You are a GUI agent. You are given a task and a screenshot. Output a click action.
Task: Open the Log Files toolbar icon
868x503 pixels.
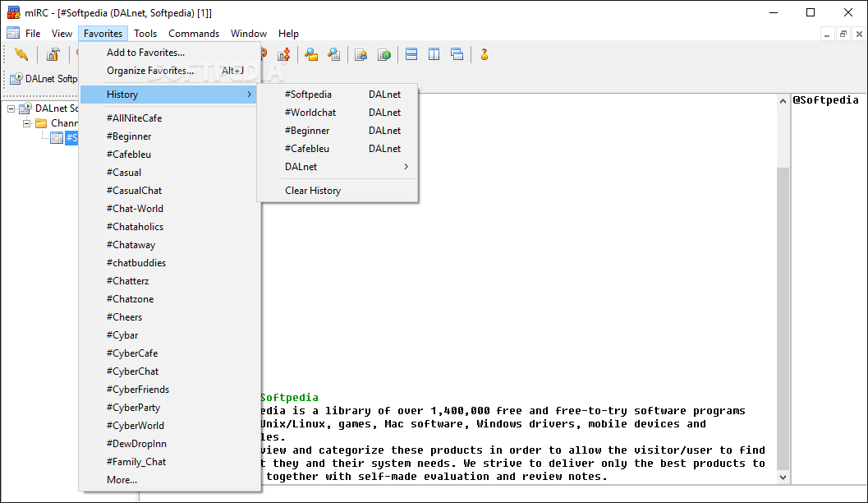click(333, 54)
